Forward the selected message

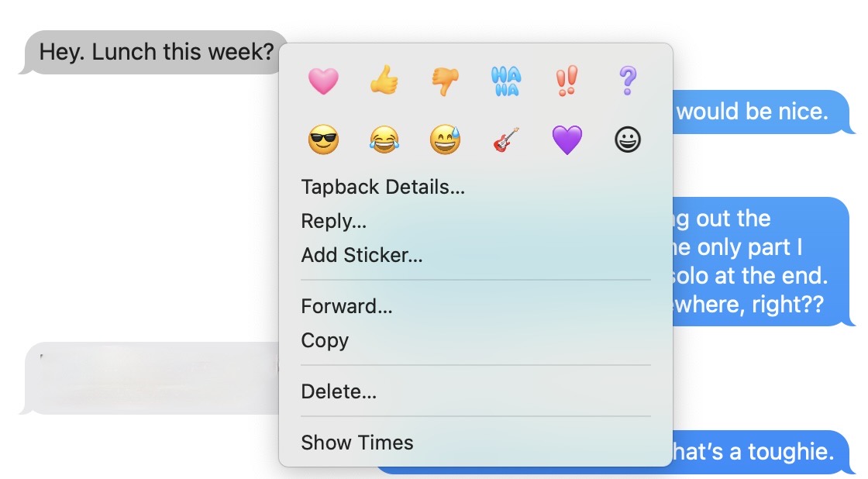click(346, 306)
